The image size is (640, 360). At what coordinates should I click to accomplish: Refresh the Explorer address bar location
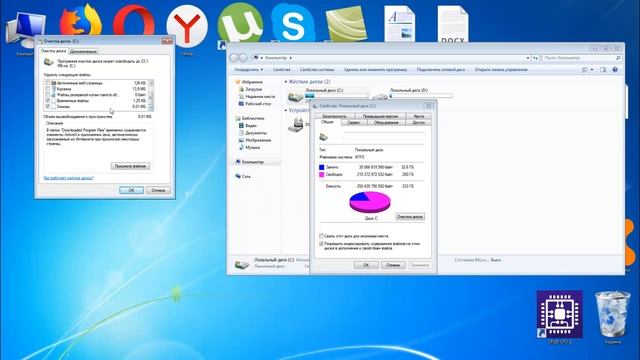pyautogui.click(x=536, y=58)
